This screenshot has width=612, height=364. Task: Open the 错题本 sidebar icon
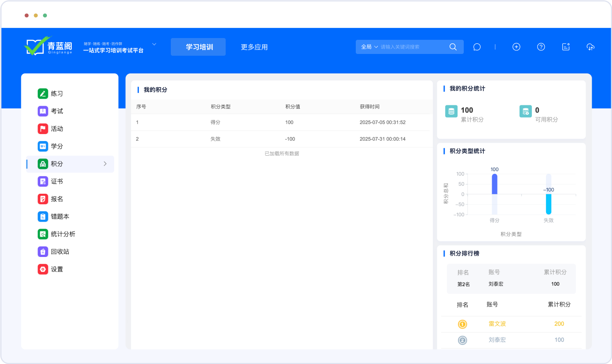43,216
